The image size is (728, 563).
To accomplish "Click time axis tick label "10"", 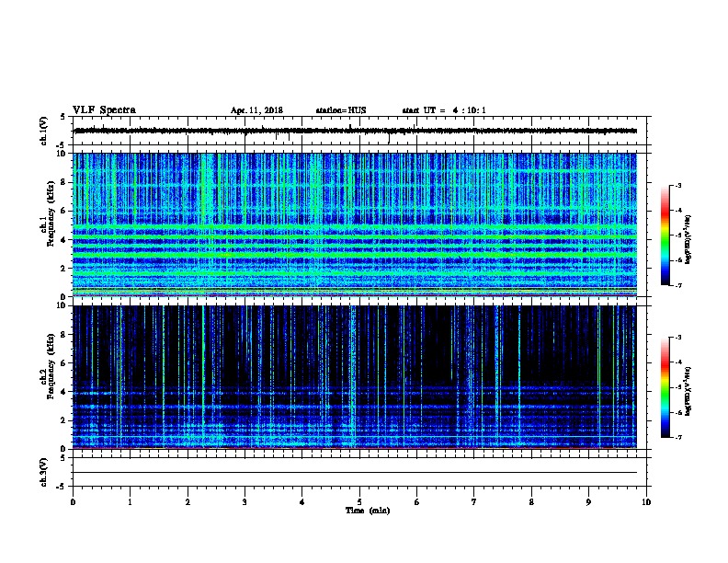I will click(646, 501).
